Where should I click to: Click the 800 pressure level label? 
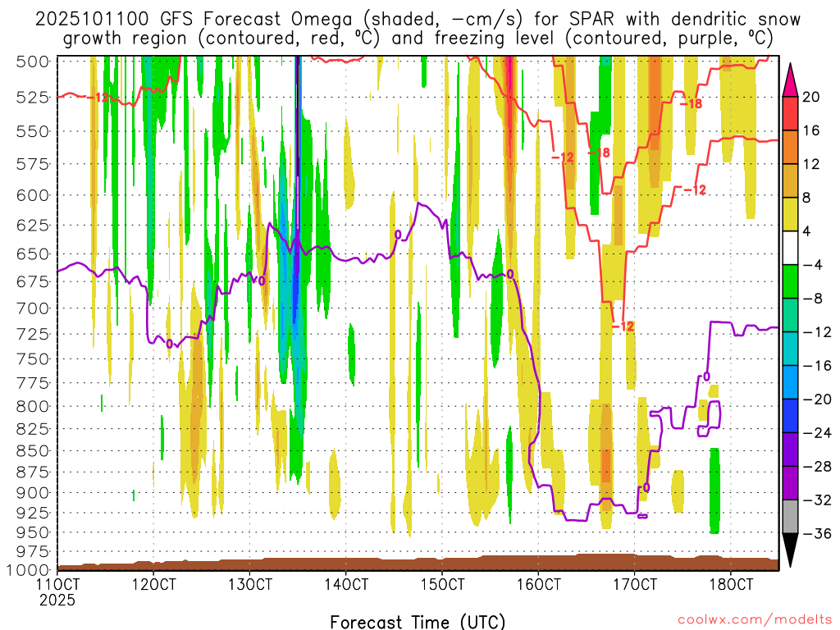point(33,406)
